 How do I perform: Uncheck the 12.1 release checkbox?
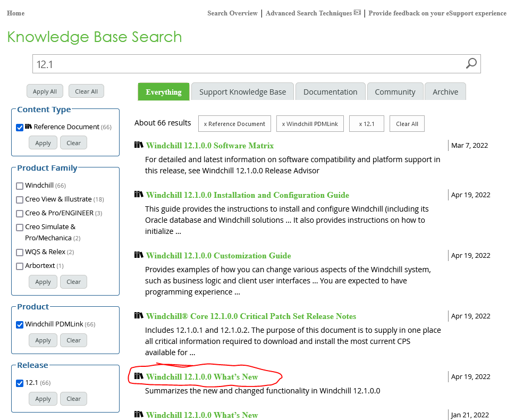click(x=20, y=382)
